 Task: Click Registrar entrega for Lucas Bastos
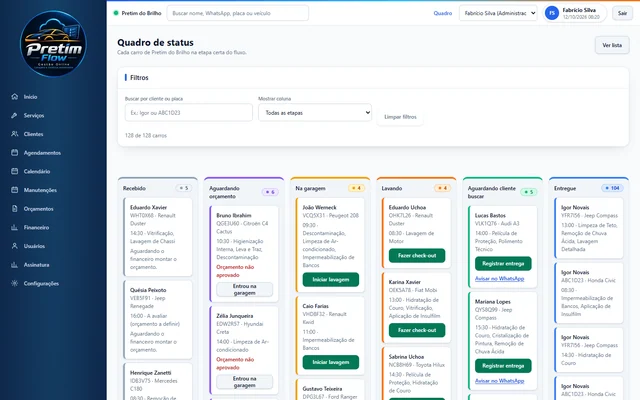coord(503,264)
